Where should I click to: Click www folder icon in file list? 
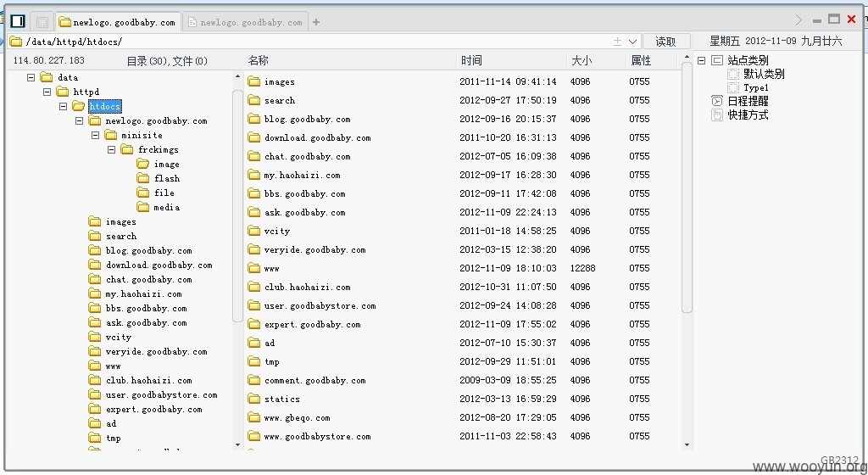click(x=254, y=269)
